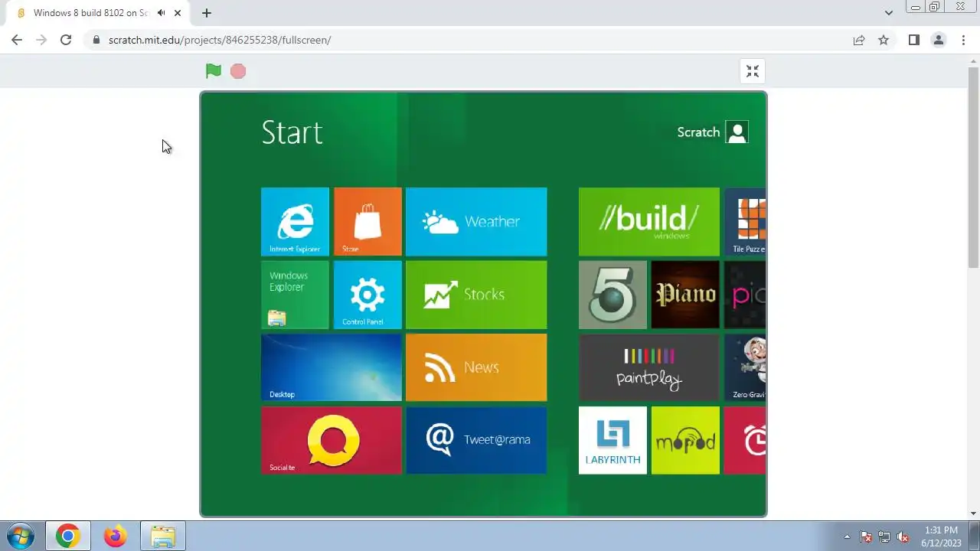This screenshot has width=980, height=551.
Task: Click the browser forward arrow
Action: tap(41, 40)
